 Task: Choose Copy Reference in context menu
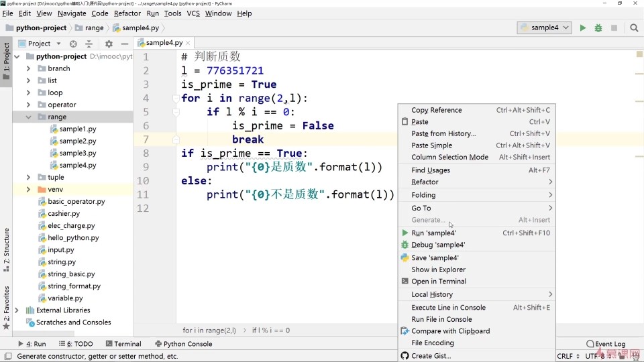pos(477,110)
